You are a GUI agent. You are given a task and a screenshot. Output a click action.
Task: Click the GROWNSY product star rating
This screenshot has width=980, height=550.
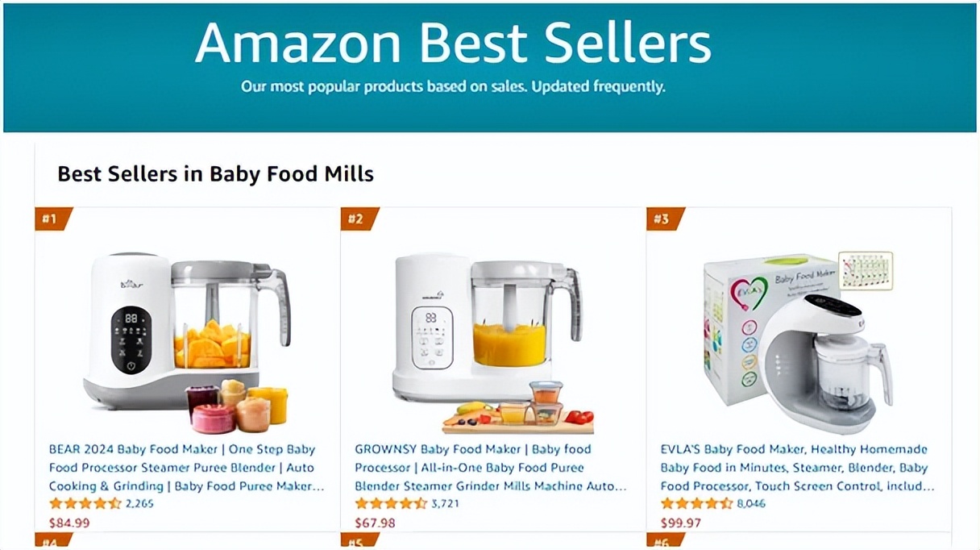(391, 504)
